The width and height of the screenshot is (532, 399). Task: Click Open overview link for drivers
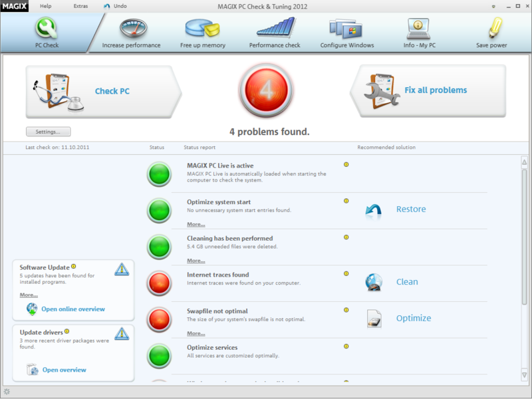pyautogui.click(x=64, y=370)
